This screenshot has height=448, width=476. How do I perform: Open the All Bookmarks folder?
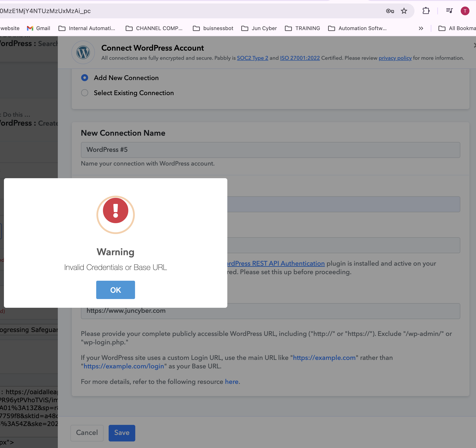click(x=457, y=28)
